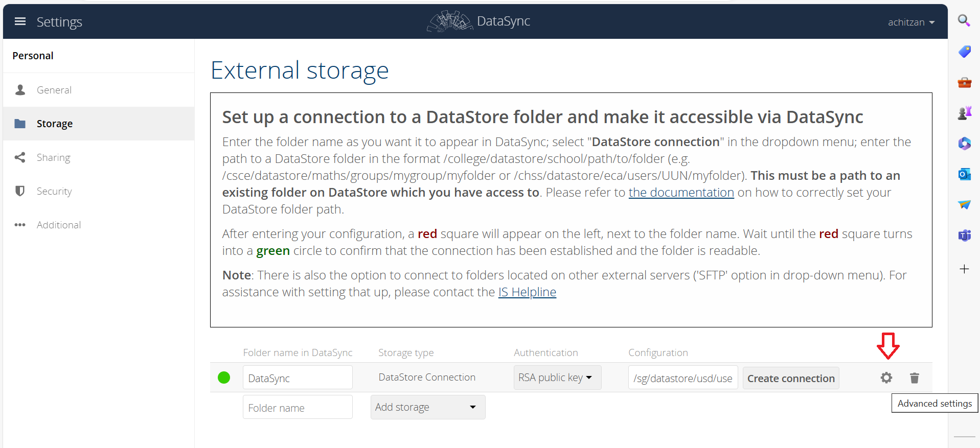980x448 pixels.
Task: Click the Security shield icon
Action: (x=20, y=191)
